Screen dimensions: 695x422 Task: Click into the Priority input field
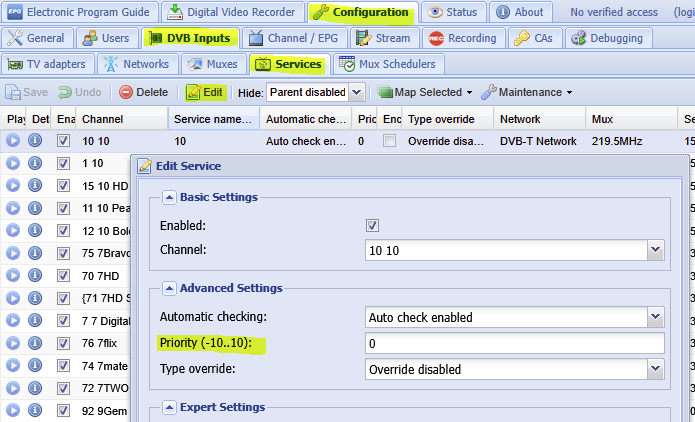[x=514, y=343]
